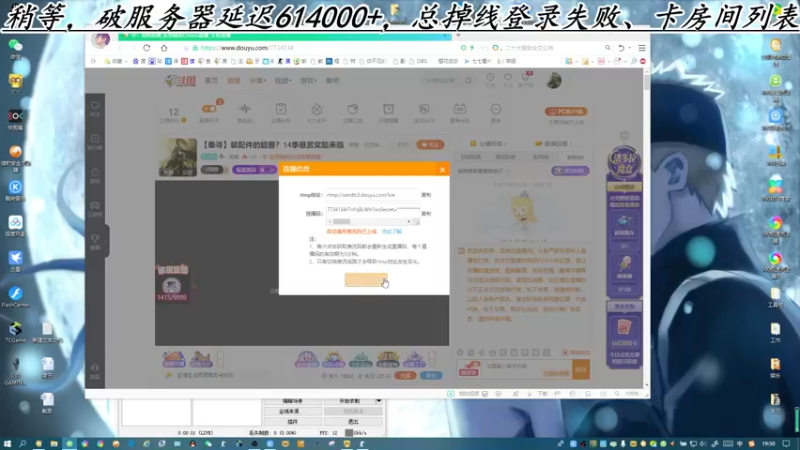Screen dimensions: 800x450
Task: Open the 点此了解 link in dialog
Action: [x=391, y=232]
